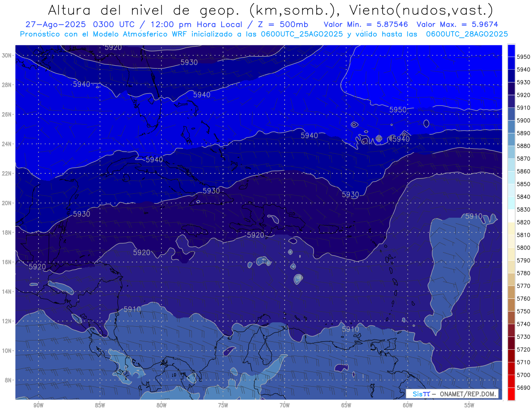Click the '14N' latitude axis label
Viewport: 532px width, 411px height.
click(x=7, y=292)
